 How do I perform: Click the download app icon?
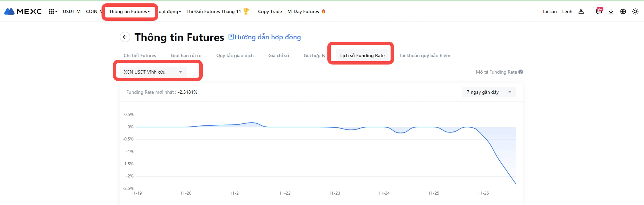[x=611, y=11]
